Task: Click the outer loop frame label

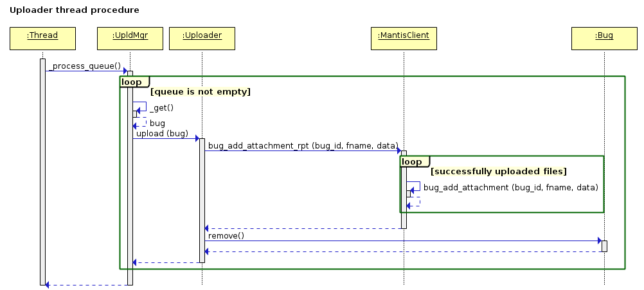Action: (132, 82)
